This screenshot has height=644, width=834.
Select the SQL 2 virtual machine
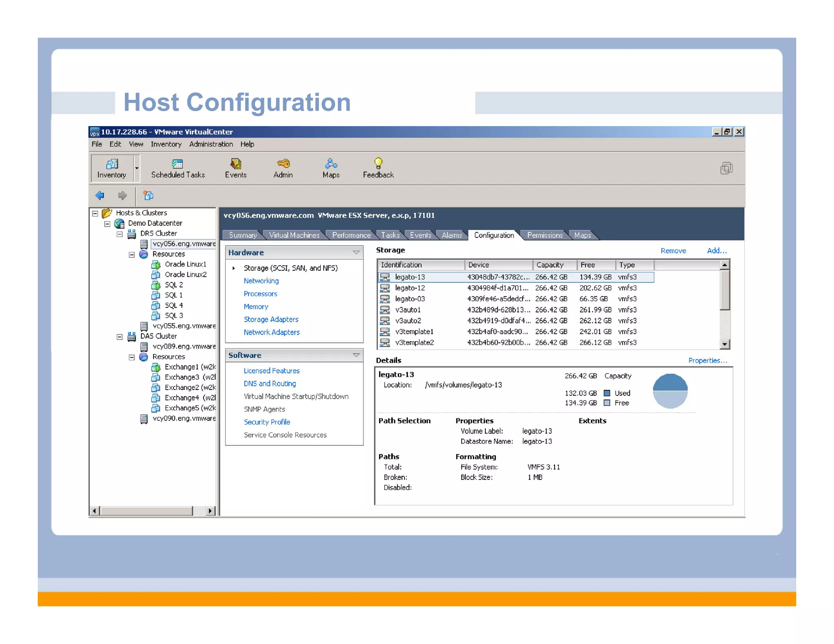[x=174, y=285]
